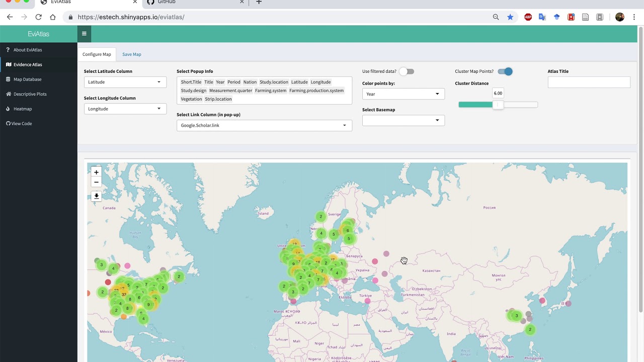
Task: Click the Descriptive Plots home icon
Action: [x=8, y=94]
